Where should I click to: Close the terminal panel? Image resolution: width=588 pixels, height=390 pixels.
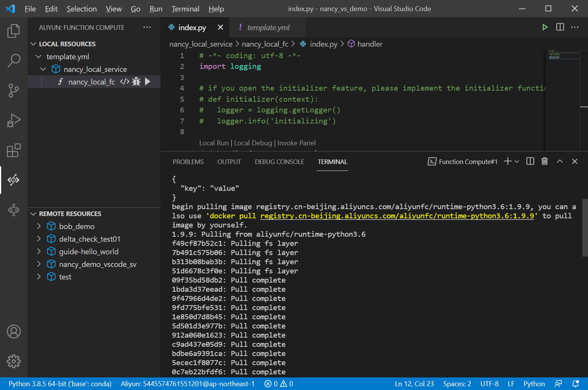(x=575, y=161)
